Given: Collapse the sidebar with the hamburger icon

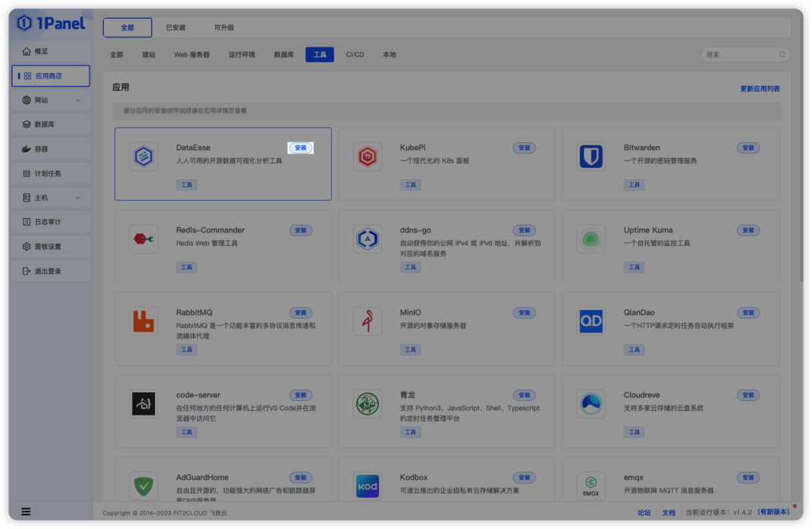Looking at the screenshot, I should [26, 512].
